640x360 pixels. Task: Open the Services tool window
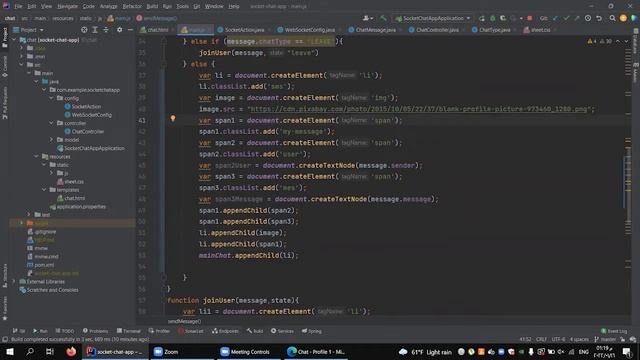(282, 331)
